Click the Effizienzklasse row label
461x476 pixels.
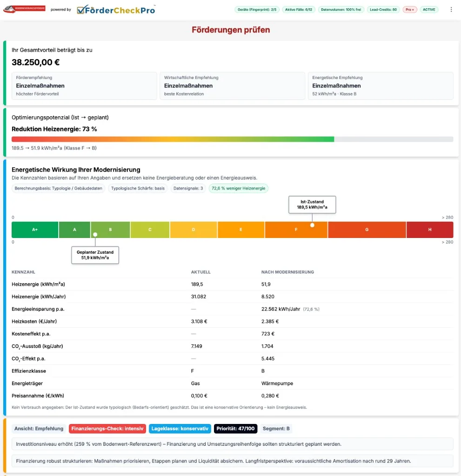click(x=29, y=371)
